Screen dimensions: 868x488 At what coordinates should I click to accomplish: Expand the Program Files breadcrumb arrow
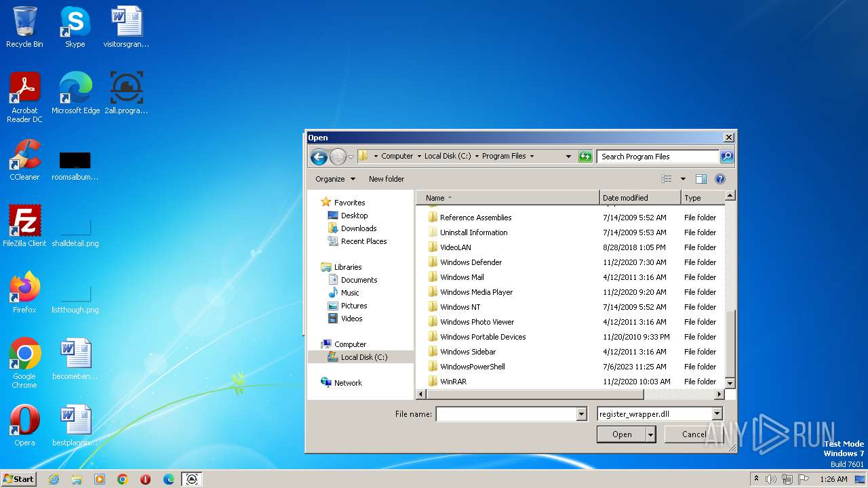[532, 157]
